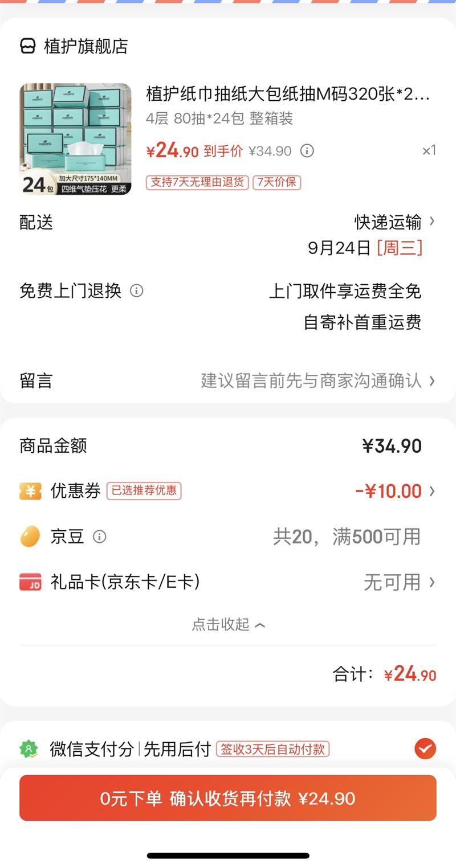
Task: Tap the yellow coupon icon beside 优惠券
Action: 30,491
